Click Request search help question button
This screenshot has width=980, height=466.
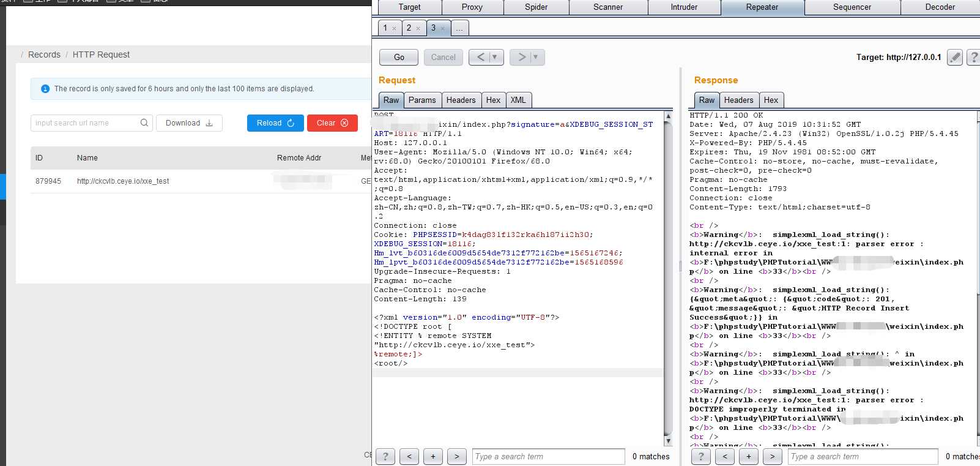tap(385, 456)
